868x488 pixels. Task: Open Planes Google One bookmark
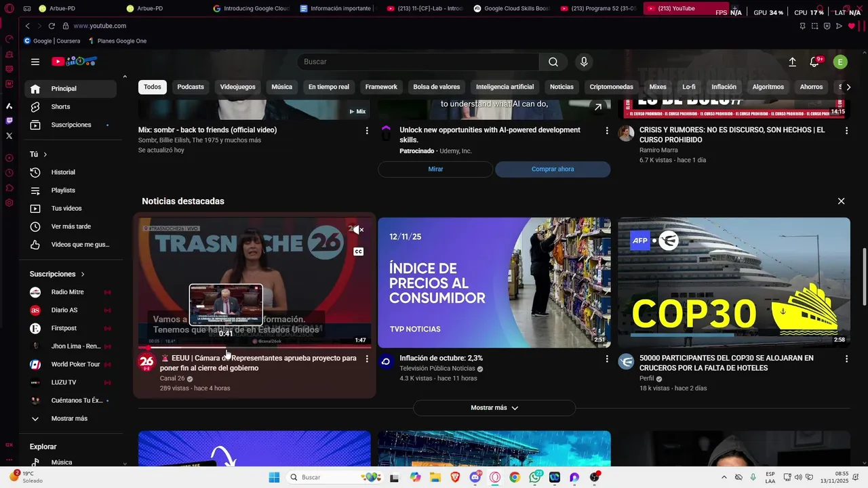coord(117,41)
